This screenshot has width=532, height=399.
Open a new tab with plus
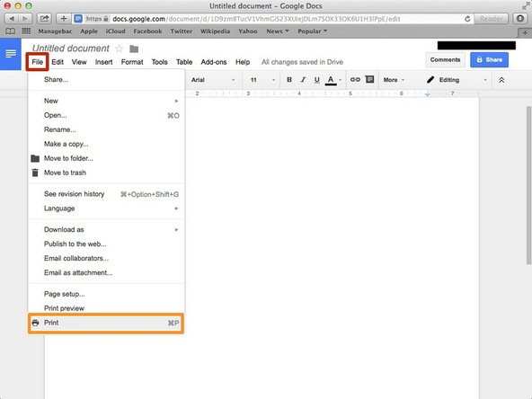525,32
